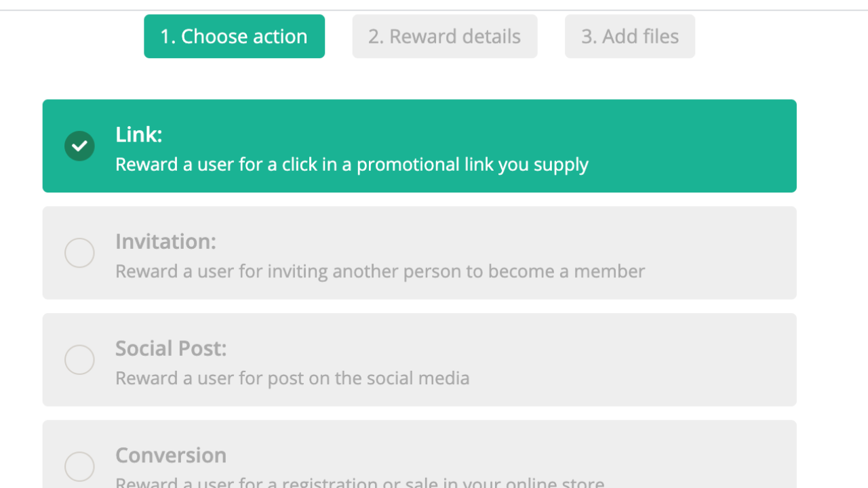Go to step '1. Choose action' tab
The height and width of the screenshot is (488, 868).
(234, 37)
